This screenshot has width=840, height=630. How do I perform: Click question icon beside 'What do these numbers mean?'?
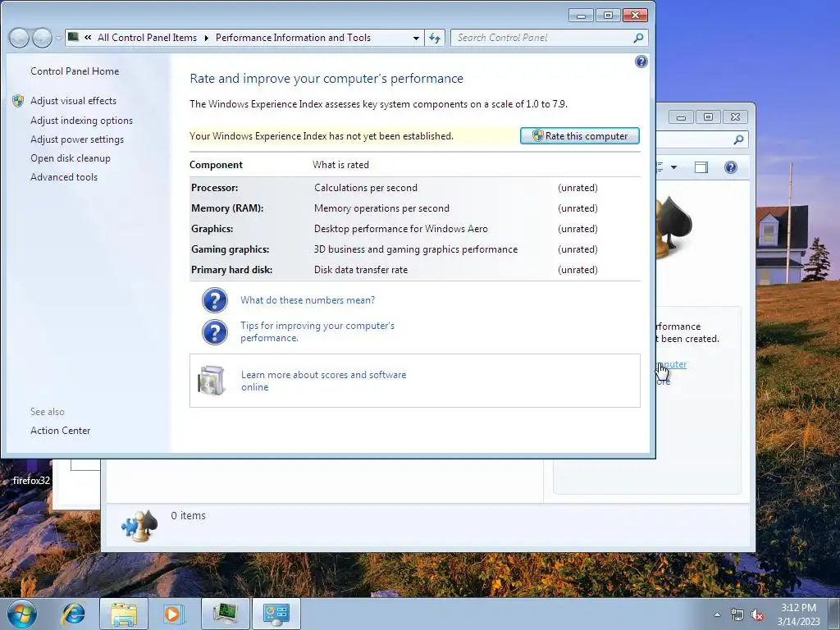click(215, 300)
